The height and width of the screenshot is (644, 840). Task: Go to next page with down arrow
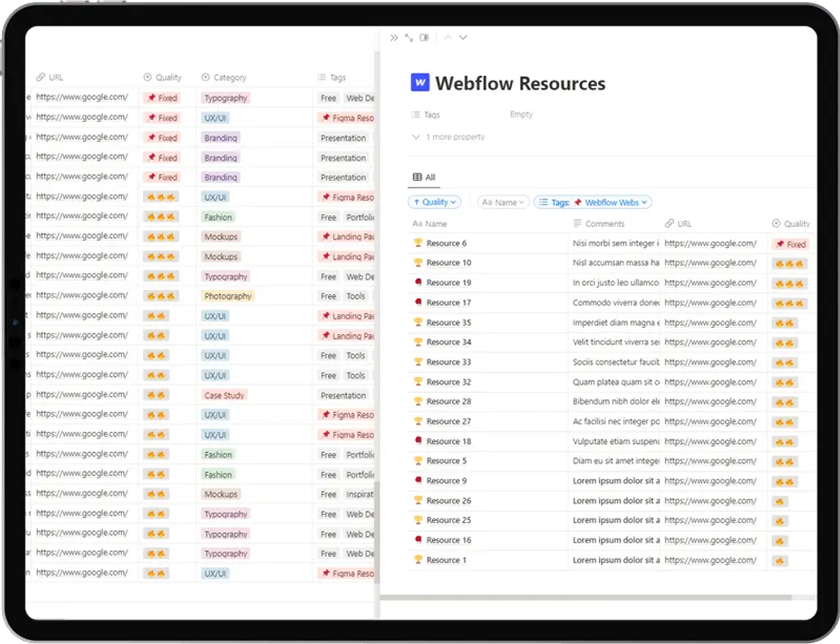(463, 38)
